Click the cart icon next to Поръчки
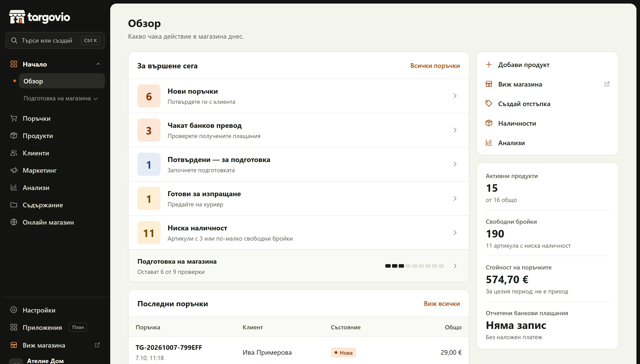 [14, 118]
